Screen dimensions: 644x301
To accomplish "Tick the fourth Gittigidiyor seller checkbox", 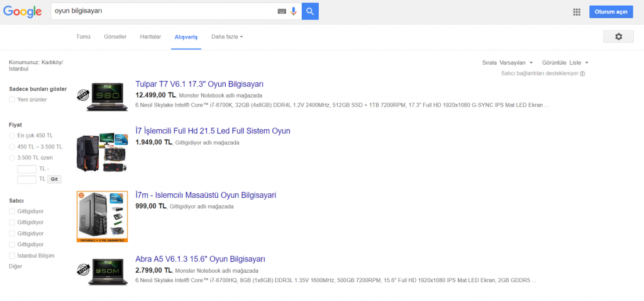I will pos(12,245).
